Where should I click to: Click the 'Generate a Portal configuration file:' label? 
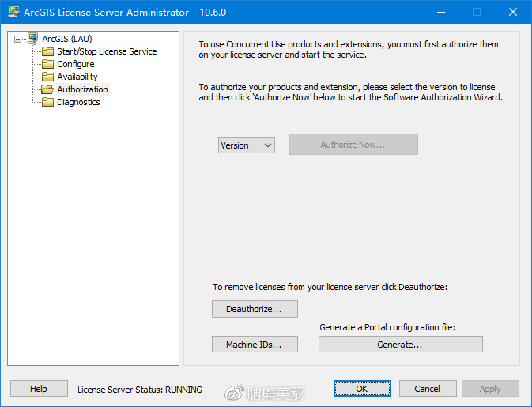pyautogui.click(x=387, y=327)
